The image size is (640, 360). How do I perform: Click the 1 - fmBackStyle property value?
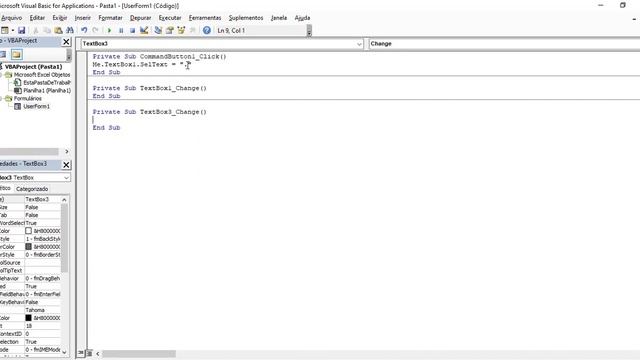click(42, 239)
